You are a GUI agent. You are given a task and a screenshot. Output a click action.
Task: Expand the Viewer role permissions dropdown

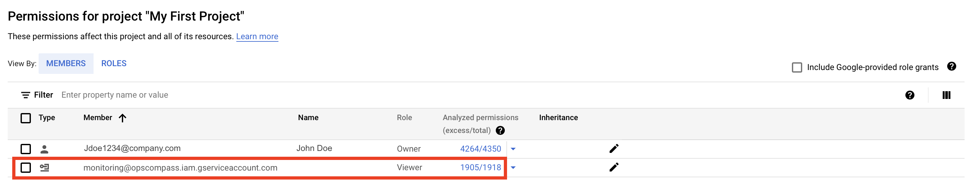[513, 168]
